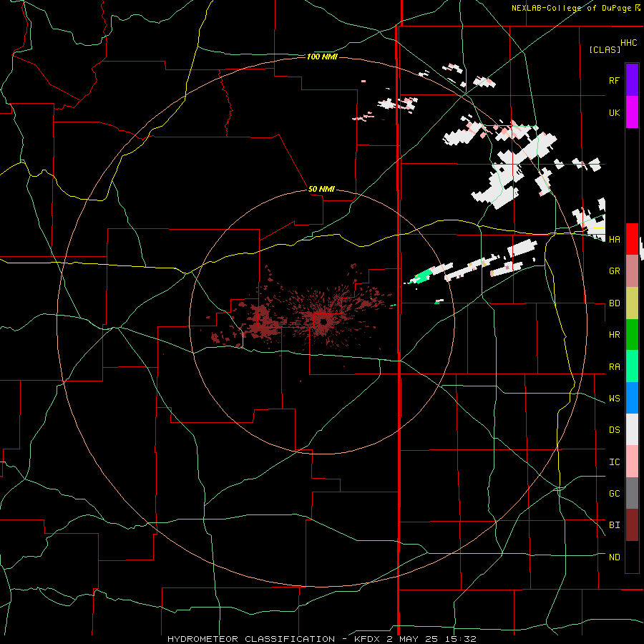Select the IC pink legend swatch

(x=632, y=462)
